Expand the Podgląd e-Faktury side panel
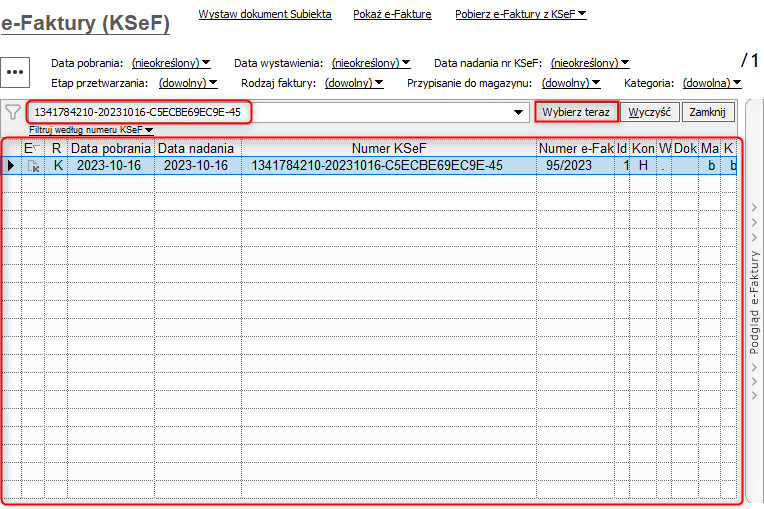The image size is (764, 509). coord(754,302)
